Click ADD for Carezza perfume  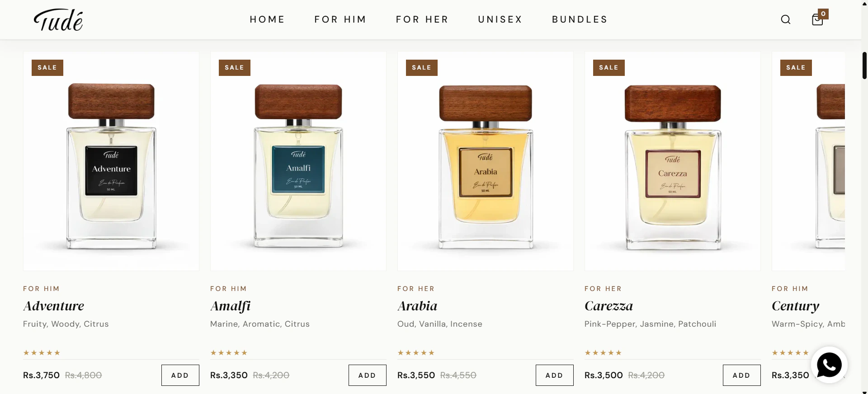(x=741, y=375)
